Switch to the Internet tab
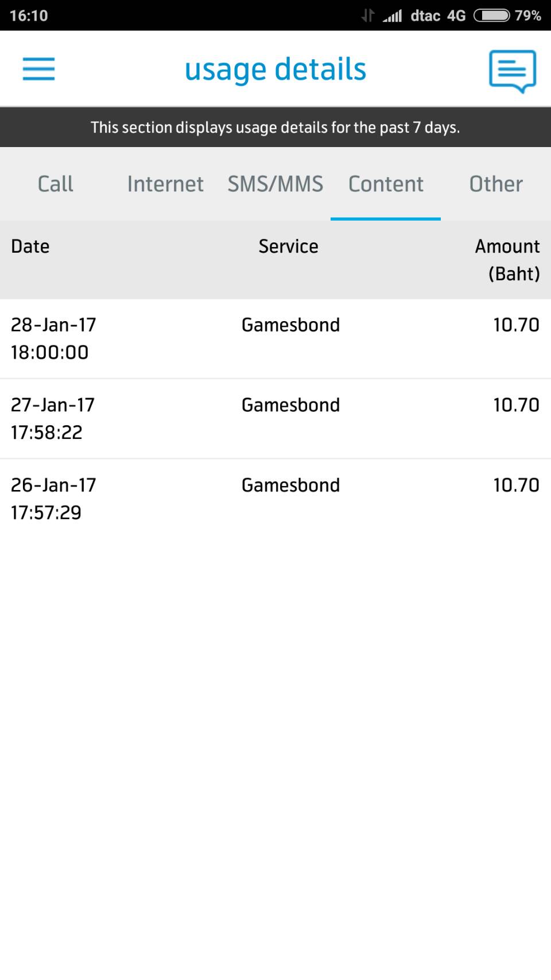551x980 pixels. [x=165, y=184]
